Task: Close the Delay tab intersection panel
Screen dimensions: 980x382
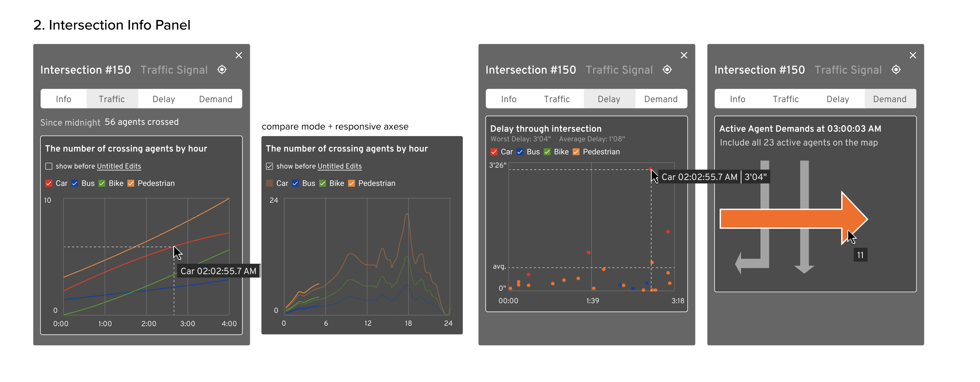Action: pos(684,56)
